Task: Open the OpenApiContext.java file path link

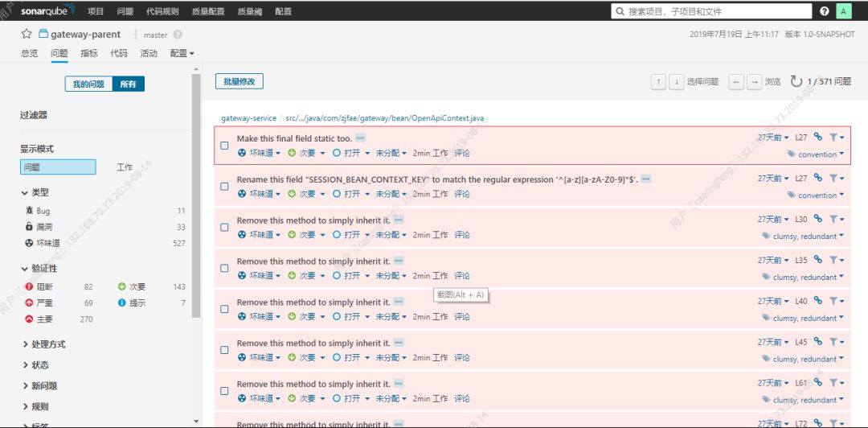Action: pyautogui.click(x=385, y=118)
